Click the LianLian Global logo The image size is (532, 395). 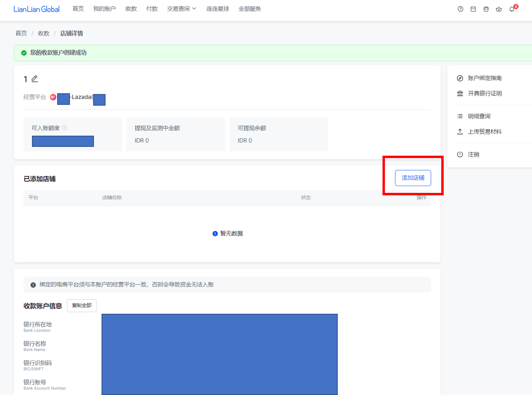coord(36,9)
